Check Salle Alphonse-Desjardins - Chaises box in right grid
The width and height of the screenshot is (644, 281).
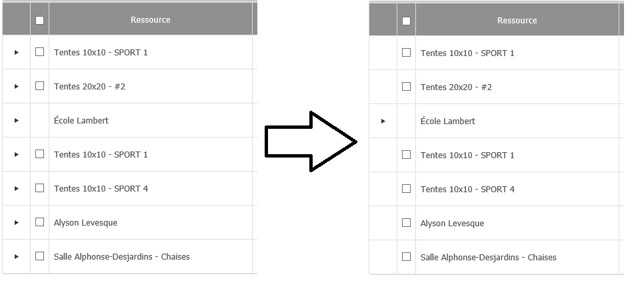point(407,257)
